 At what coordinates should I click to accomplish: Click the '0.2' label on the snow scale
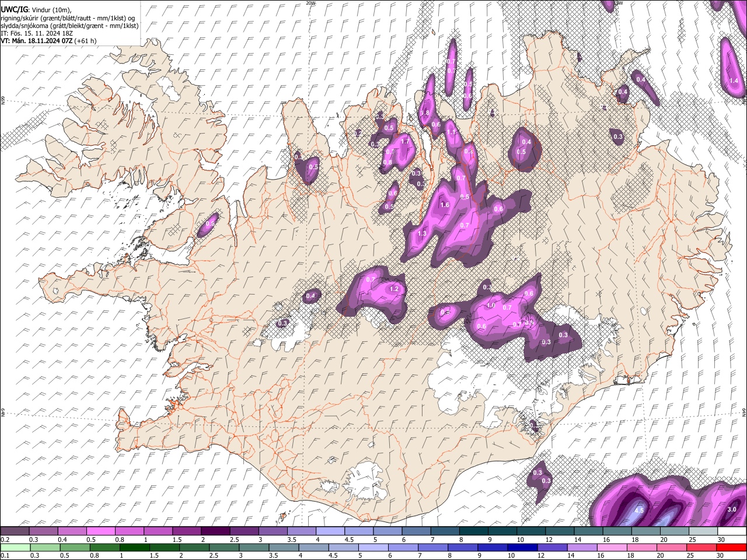click(x=4, y=540)
